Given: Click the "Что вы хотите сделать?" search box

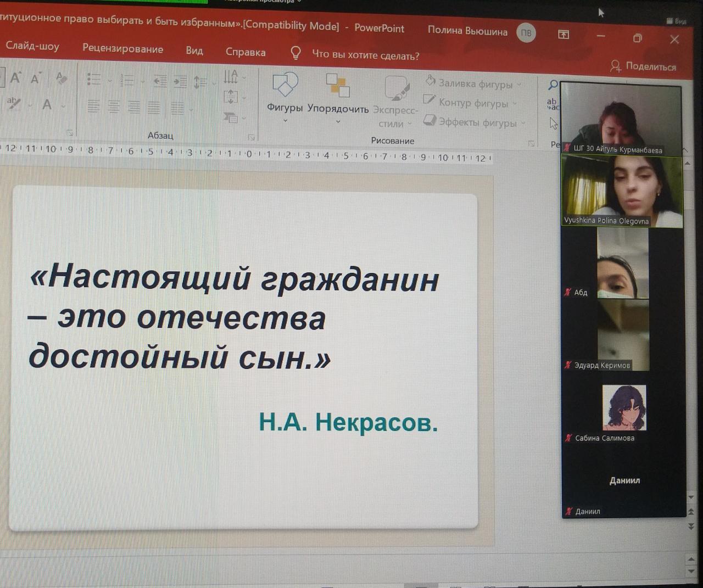Looking at the screenshot, I should pyautogui.click(x=365, y=55).
